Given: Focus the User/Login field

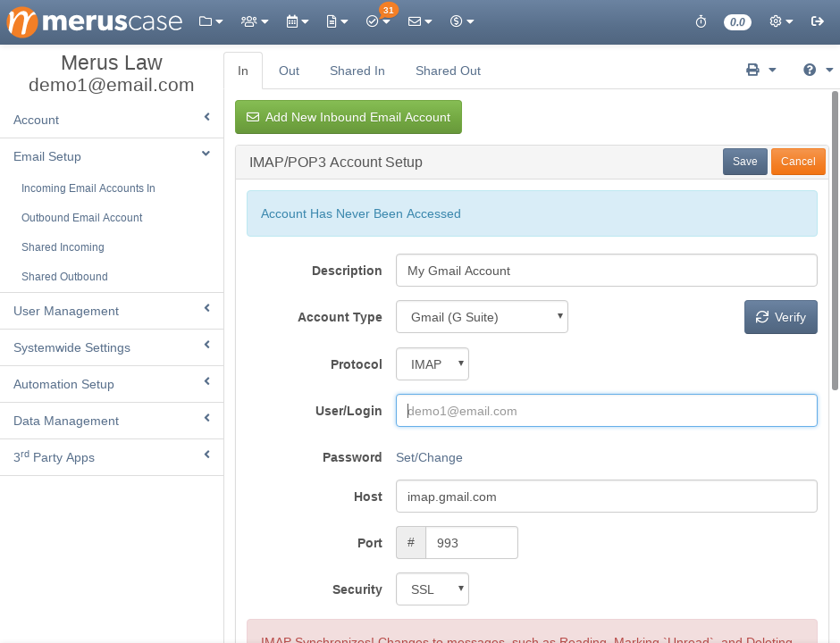Looking at the screenshot, I should point(607,411).
